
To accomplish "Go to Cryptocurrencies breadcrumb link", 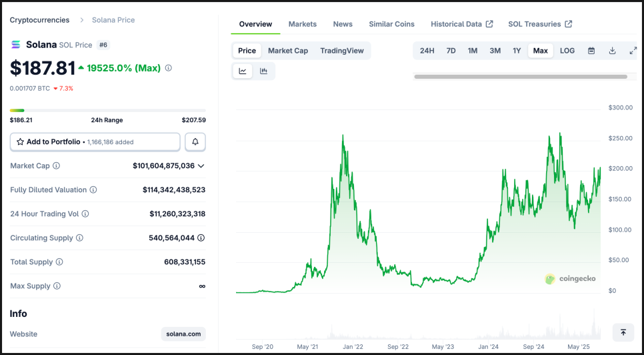I will click(39, 20).
